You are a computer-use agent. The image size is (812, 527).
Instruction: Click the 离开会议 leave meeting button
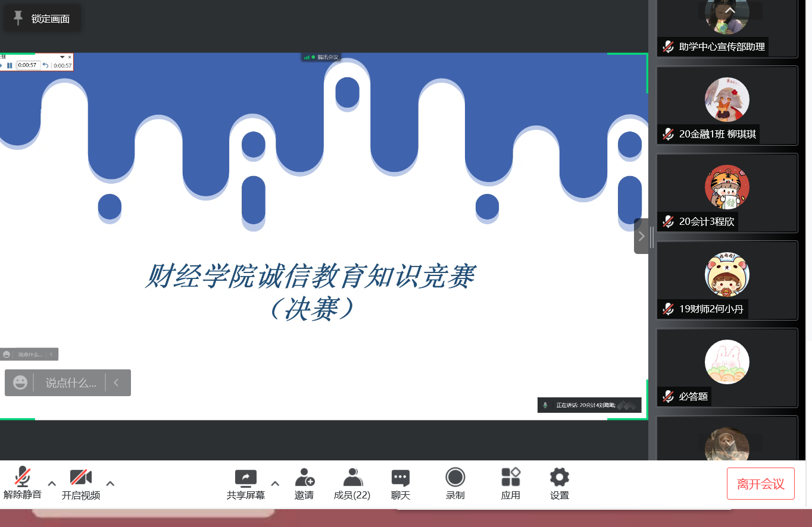click(760, 484)
